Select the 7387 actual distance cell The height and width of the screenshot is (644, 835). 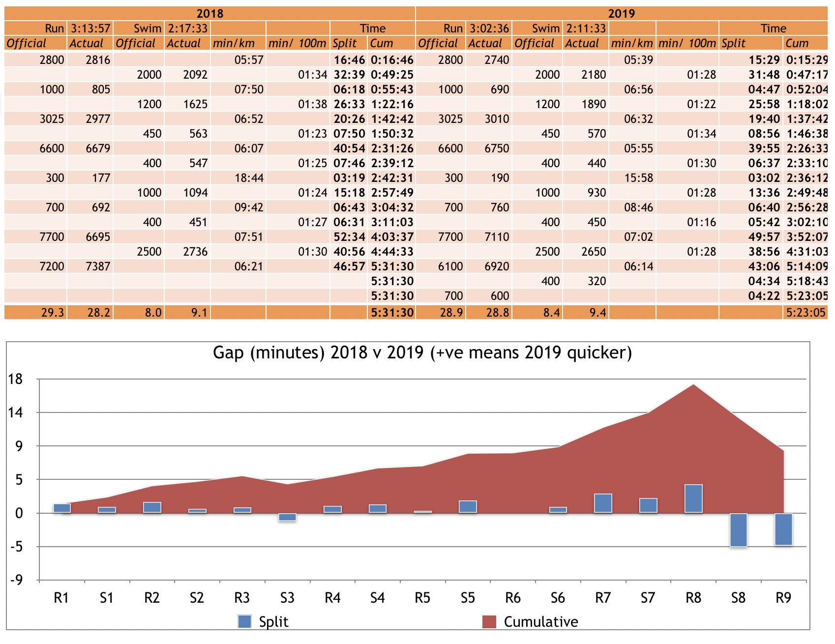point(98,266)
